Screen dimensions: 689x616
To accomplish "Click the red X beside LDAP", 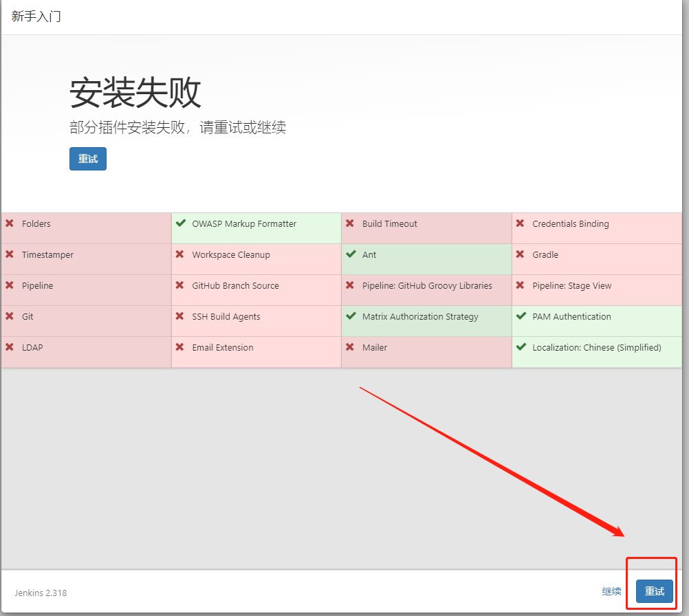I will pyautogui.click(x=10, y=347).
